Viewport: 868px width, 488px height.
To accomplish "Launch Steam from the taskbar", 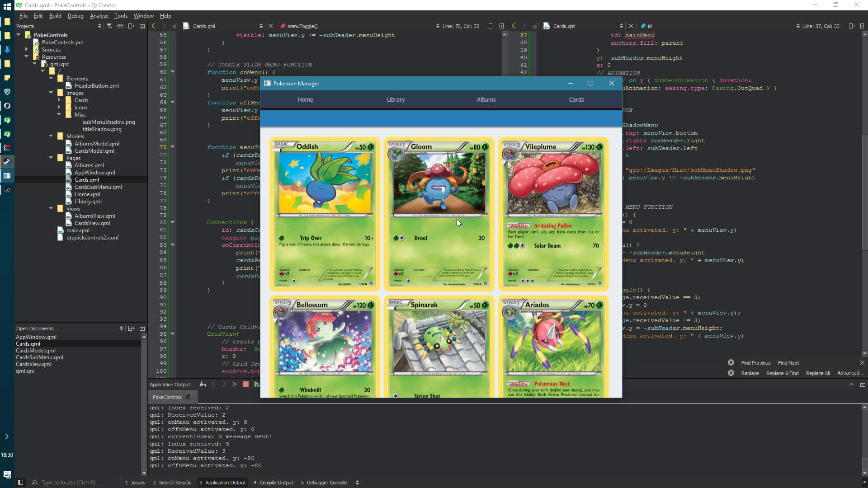I will tap(7, 162).
